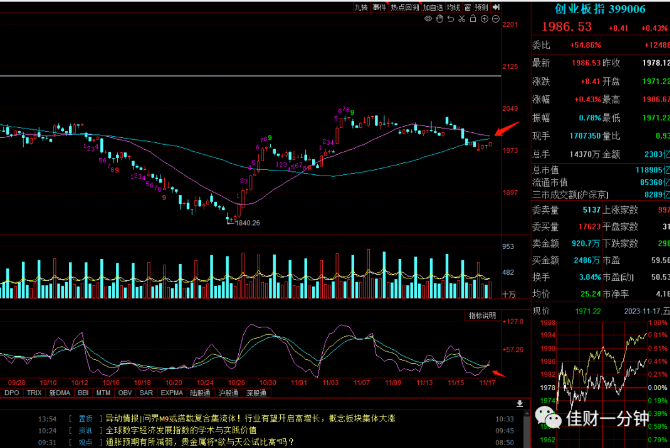This screenshot has width=670, height=448.
Task: Click the intraday mini chart thumbnail
Action: pos(600,381)
